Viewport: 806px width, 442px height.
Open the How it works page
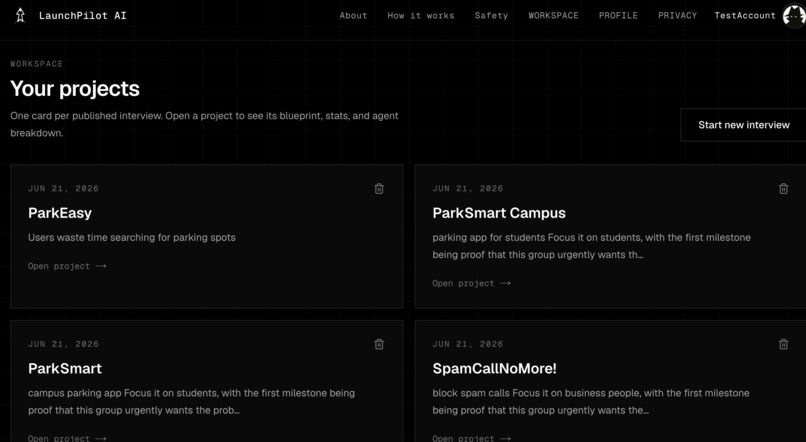(x=420, y=15)
